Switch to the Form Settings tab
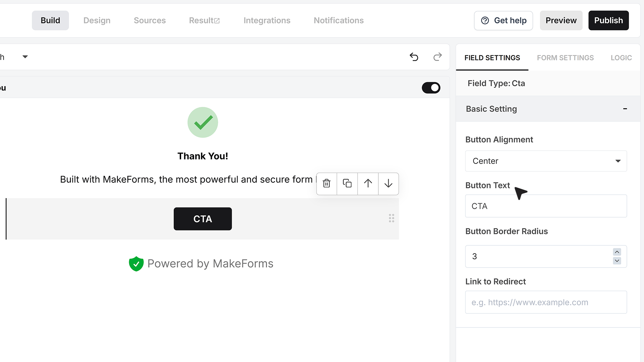Image resolution: width=644 pixels, height=362 pixels. pos(565,58)
